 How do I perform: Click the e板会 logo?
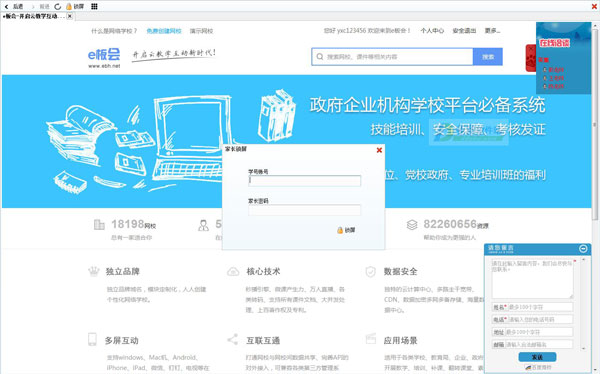pos(104,57)
